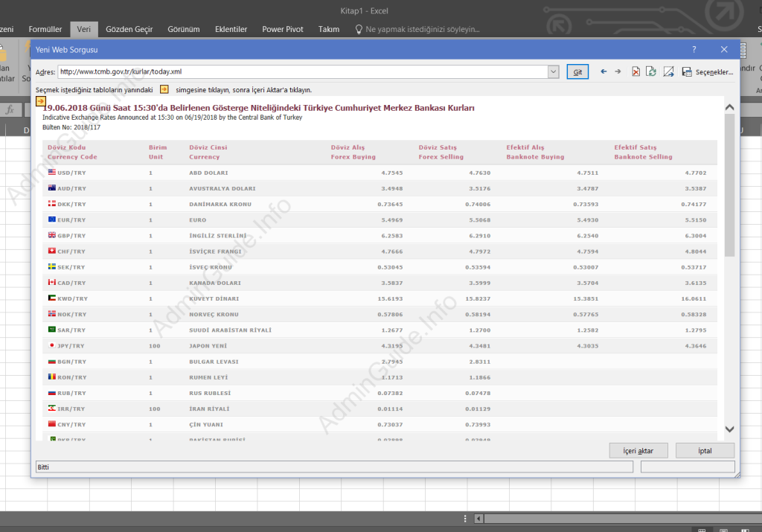Open dialog help with the question mark
Image resolution: width=762 pixels, height=532 pixels.
click(694, 50)
